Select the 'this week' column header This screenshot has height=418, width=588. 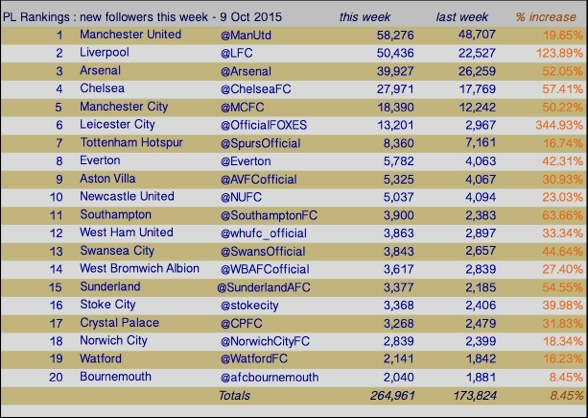364,17
